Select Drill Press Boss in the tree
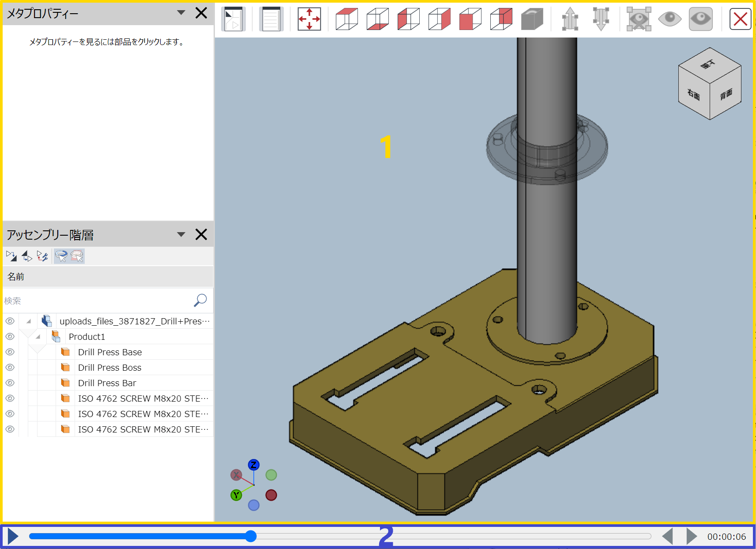The image size is (756, 549). coord(109,368)
